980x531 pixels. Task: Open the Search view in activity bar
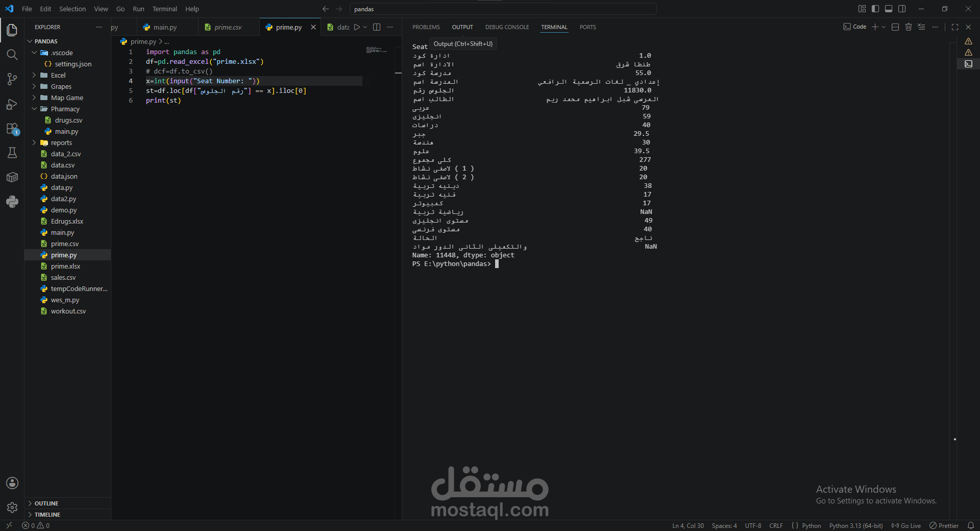click(x=12, y=55)
